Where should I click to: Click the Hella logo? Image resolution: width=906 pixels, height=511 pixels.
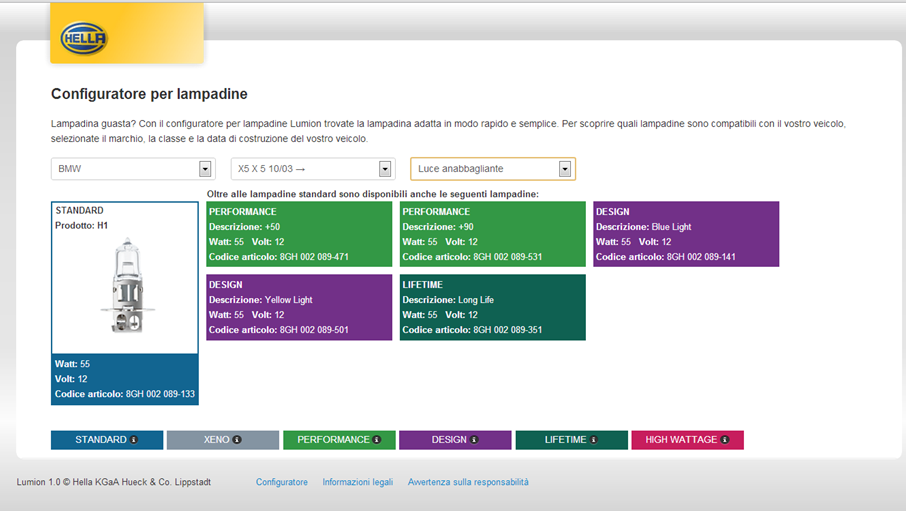(84, 39)
